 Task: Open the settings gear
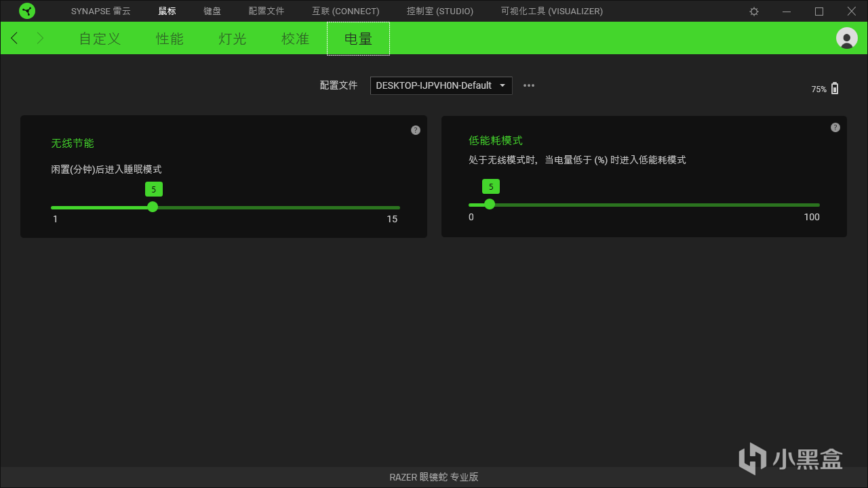pos(754,12)
